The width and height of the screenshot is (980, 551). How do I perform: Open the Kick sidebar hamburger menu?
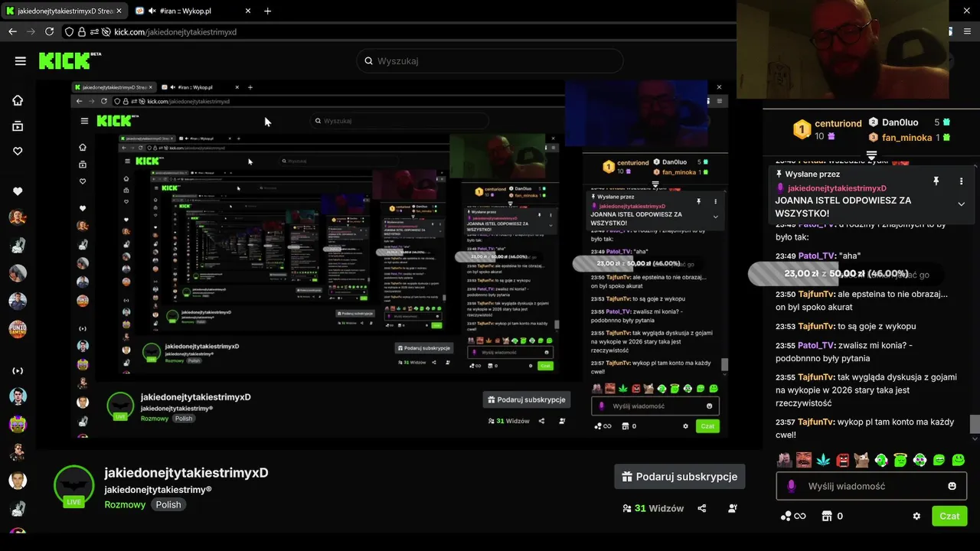(21, 61)
